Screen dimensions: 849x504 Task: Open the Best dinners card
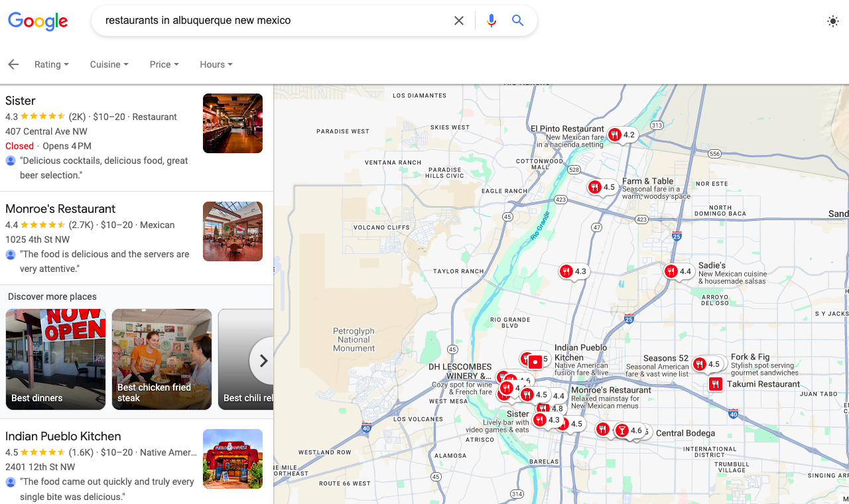tap(56, 359)
